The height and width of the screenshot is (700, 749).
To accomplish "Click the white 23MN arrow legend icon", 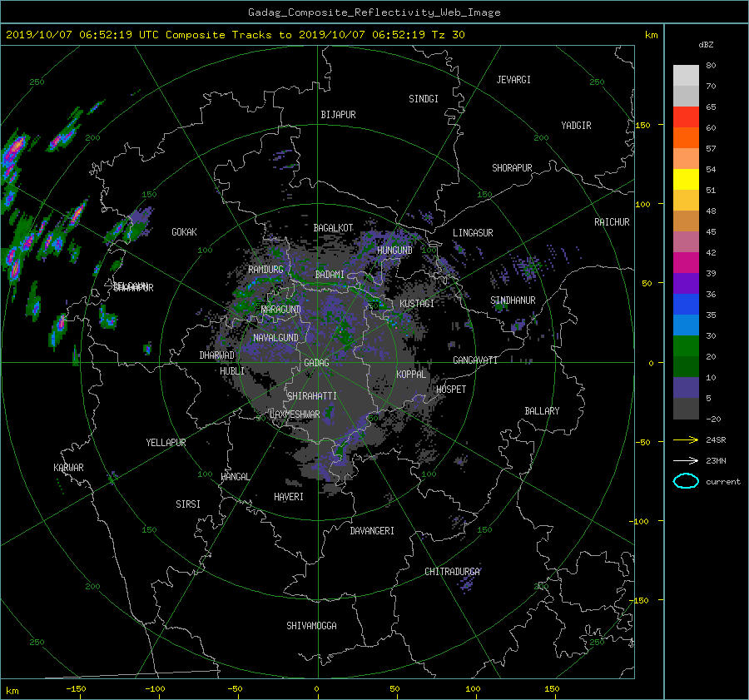I will point(686,460).
